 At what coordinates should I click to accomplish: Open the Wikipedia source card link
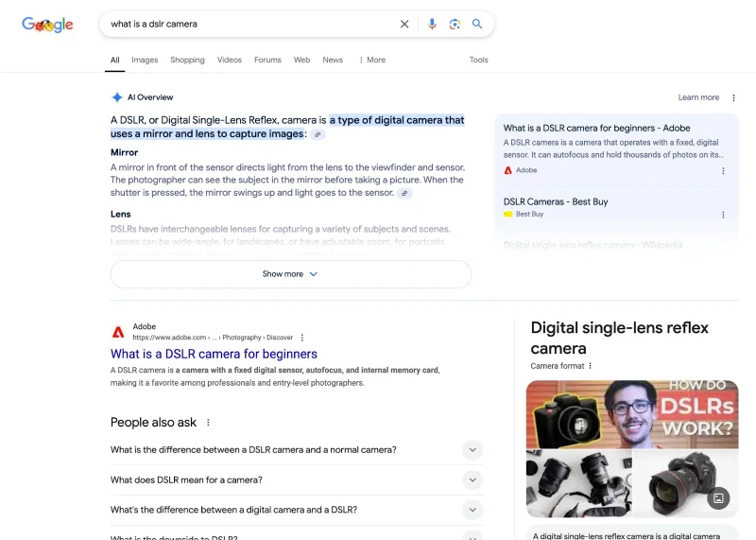593,245
